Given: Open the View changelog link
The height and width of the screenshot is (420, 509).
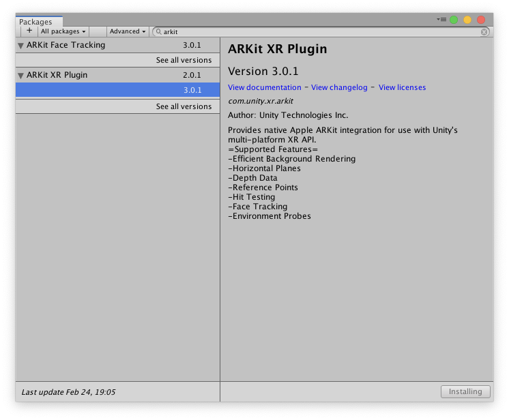Looking at the screenshot, I should coord(339,87).
